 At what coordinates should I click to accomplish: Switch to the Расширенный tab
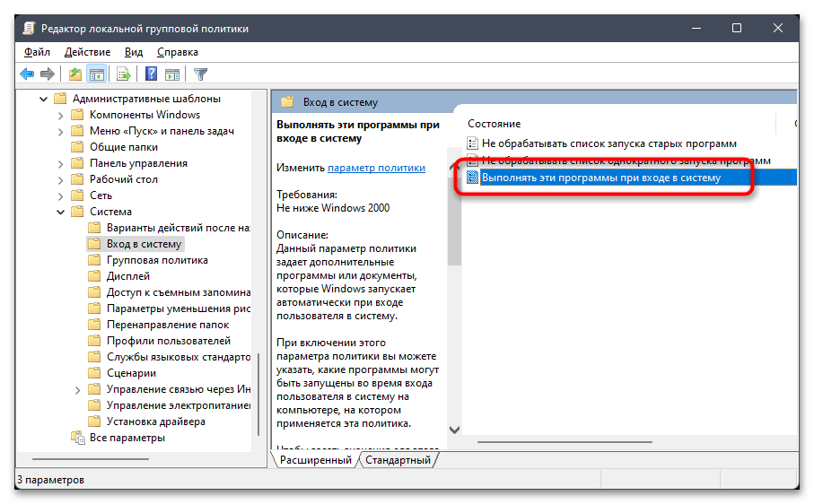pos(315,460)
